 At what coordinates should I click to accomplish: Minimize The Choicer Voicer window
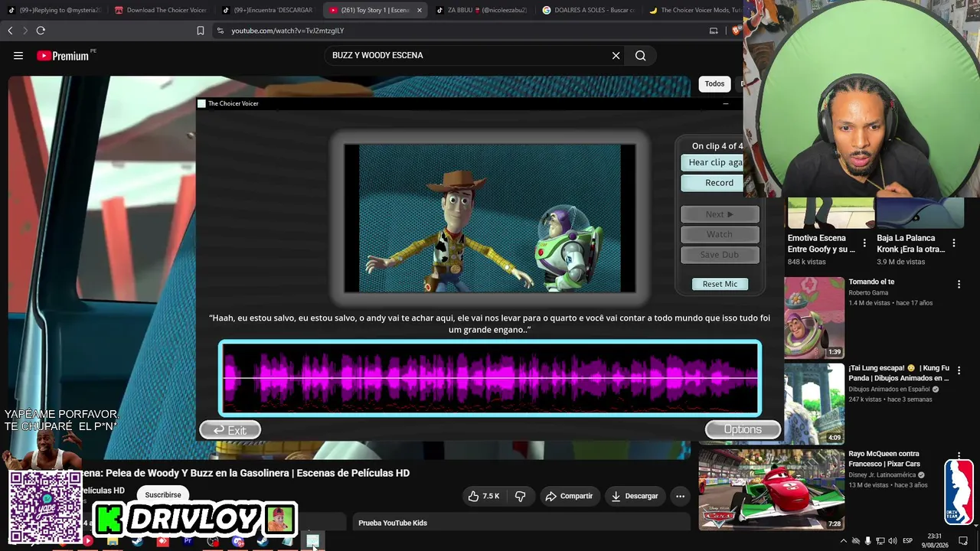pyautogui.click(x=726, y=103)
